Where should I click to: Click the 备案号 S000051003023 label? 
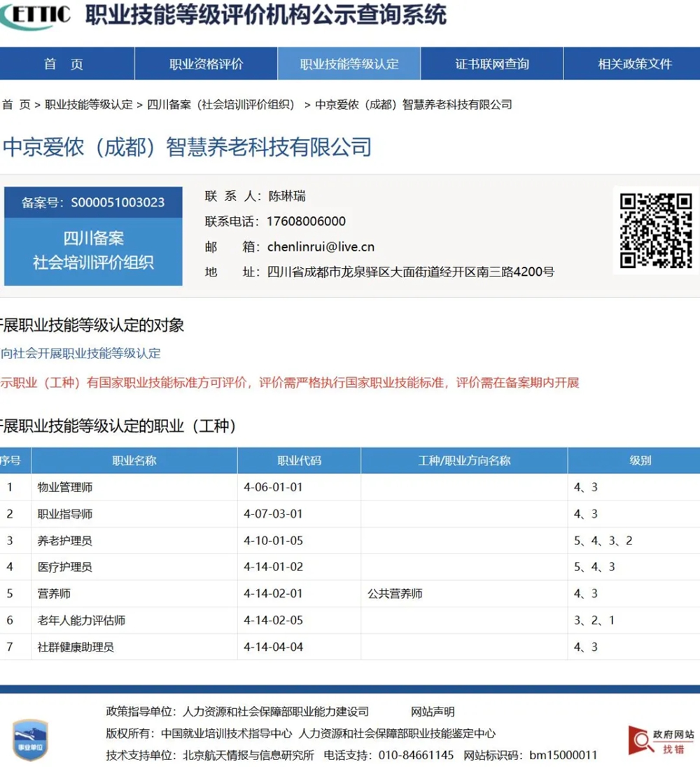93,202
